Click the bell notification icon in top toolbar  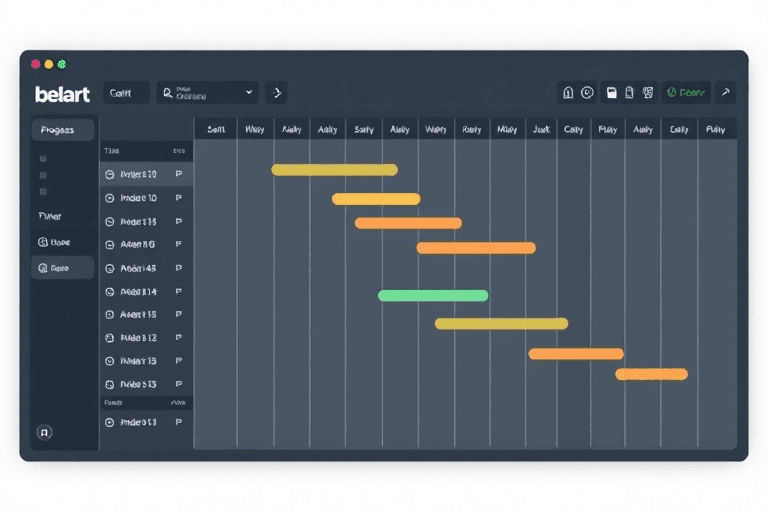coord(568,93)
